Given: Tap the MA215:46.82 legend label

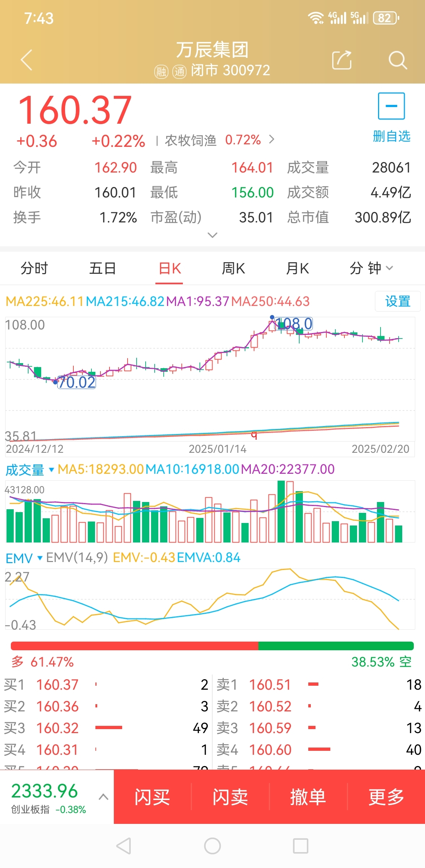Looking at the screenshot, I should click(x=125, y=301).
